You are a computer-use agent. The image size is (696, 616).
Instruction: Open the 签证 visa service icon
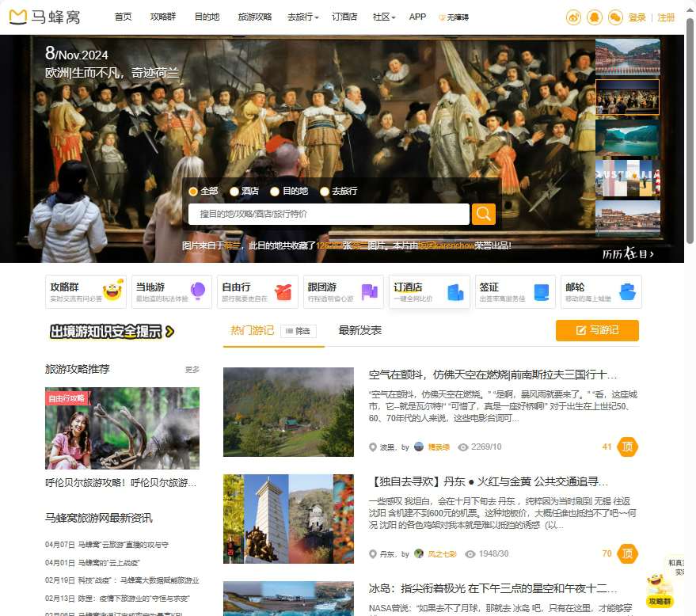point(515,291)
